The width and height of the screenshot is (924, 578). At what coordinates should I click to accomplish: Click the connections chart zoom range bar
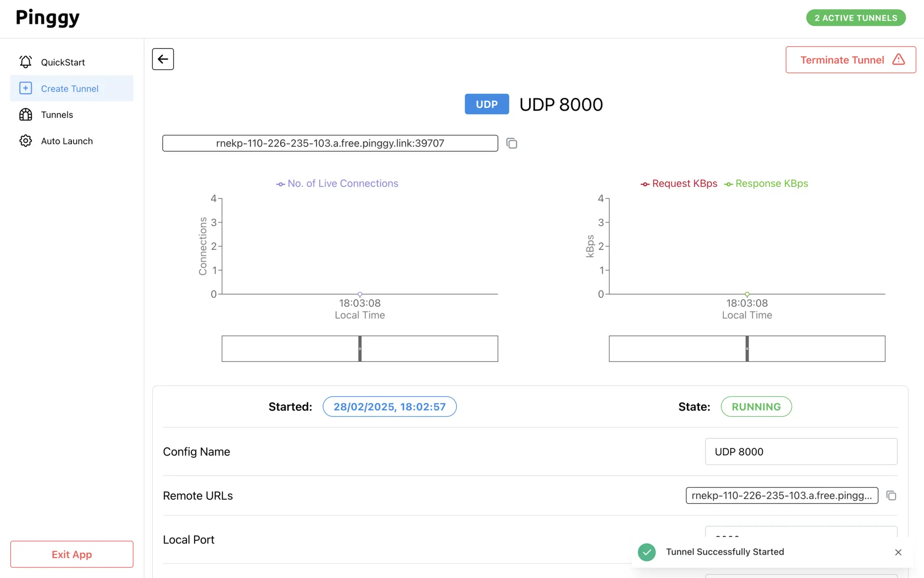point(360,349)
